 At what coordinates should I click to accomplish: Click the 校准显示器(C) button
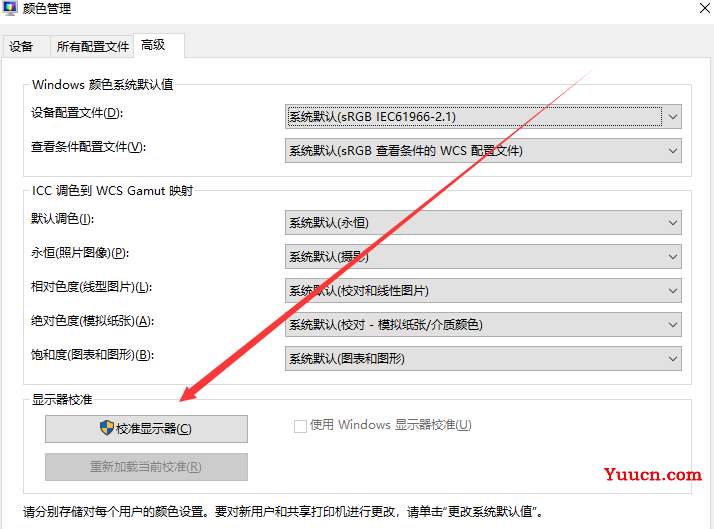pyautogui.click(x=146, y=428)
